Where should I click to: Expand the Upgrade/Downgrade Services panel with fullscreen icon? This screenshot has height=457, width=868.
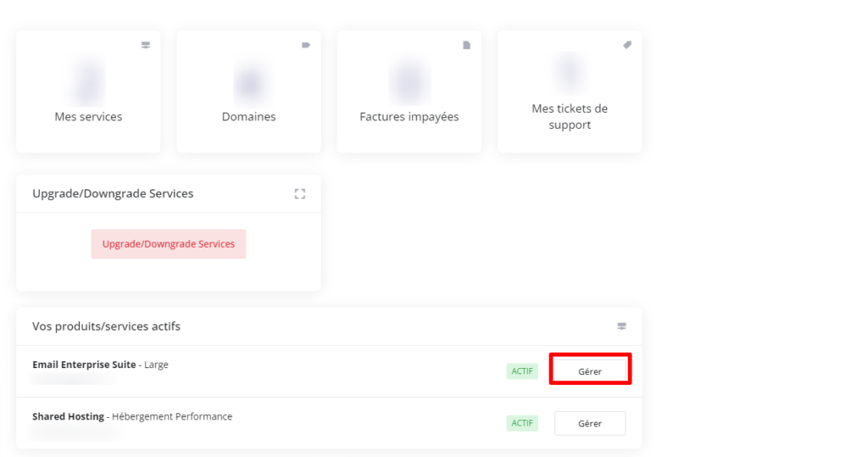(x=299, y=194)
